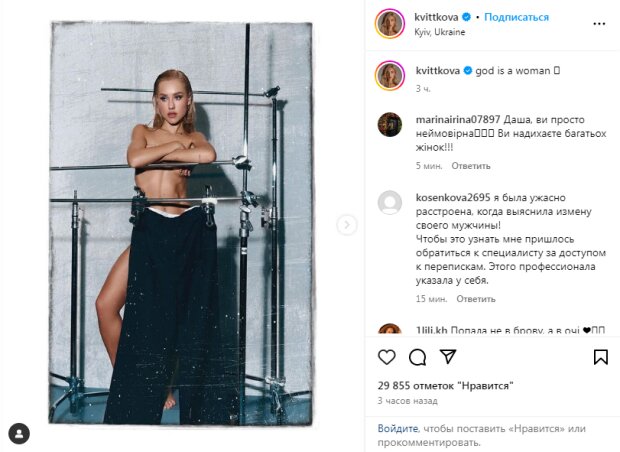The width and height of the screenshot is (620, 452).
Task: Open kosenkova2695's gray default avatar
Action: click(389, 202)
